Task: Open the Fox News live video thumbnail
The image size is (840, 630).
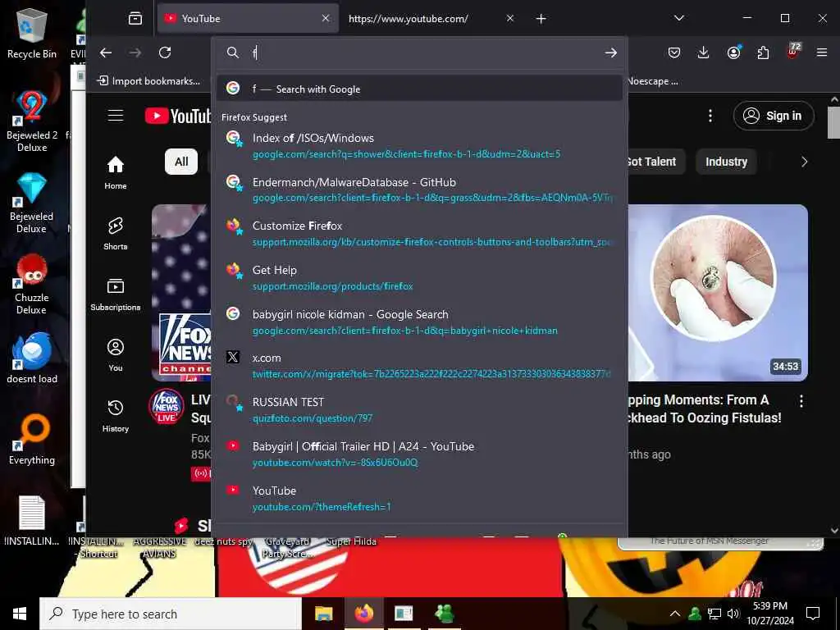Action: pyautogui.click(x=181, y=293)
